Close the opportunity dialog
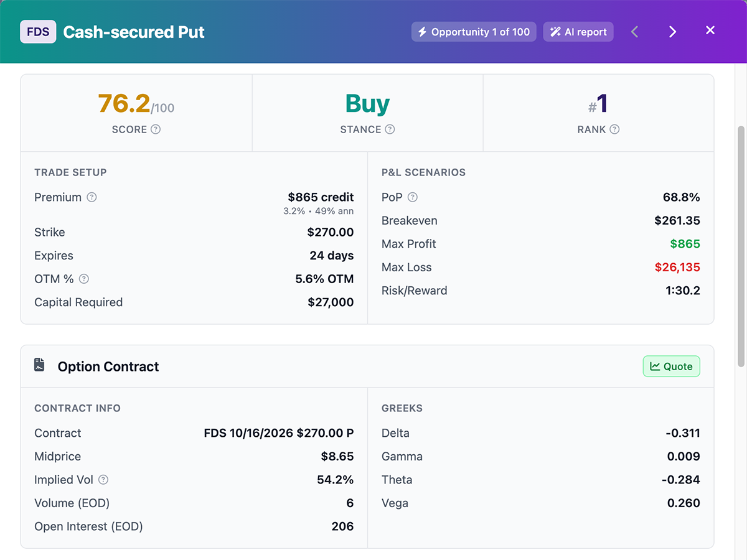This screenshot has height=560, width=747. tap(710, 30)
